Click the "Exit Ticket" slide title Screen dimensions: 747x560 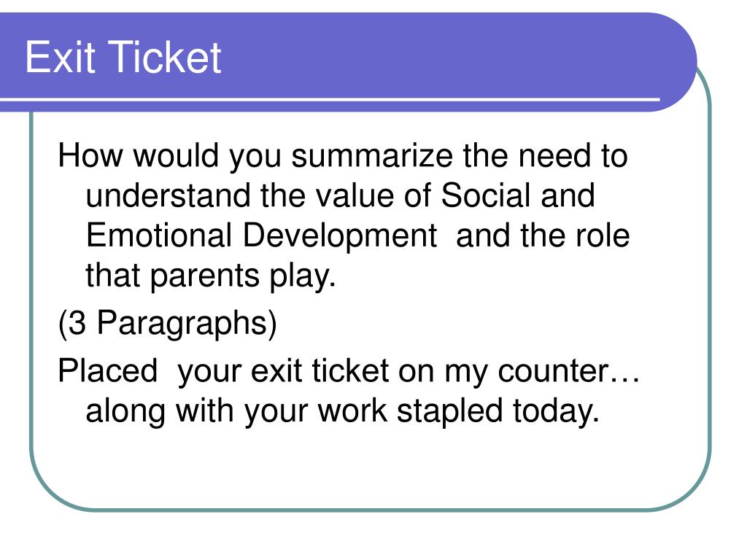pyautogui.click(x=123, y=57)
